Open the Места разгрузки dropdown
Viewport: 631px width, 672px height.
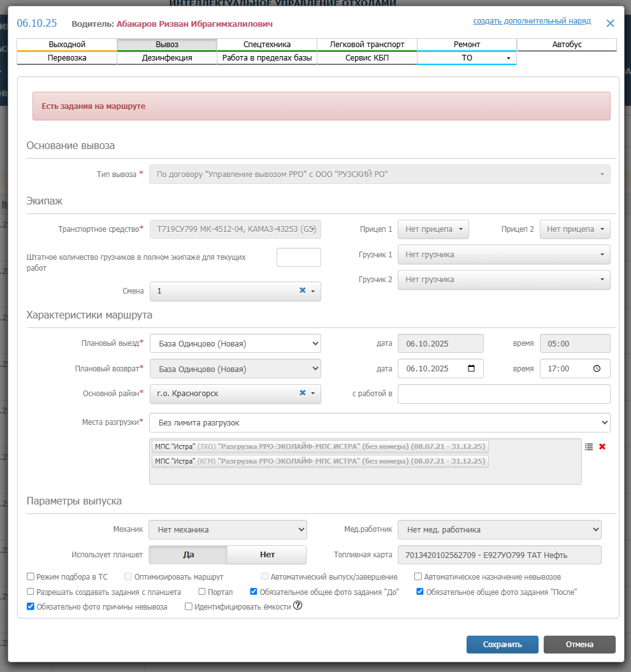[x=379, y=422]
